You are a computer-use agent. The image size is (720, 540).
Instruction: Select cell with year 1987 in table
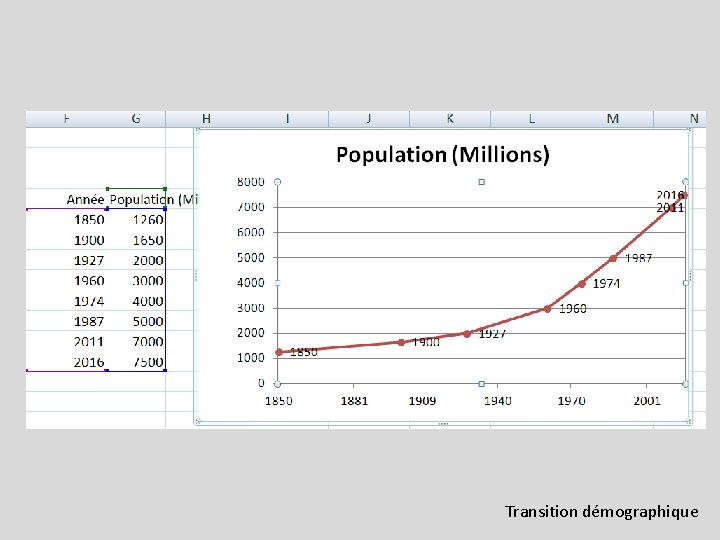click(x=67, y=321)
